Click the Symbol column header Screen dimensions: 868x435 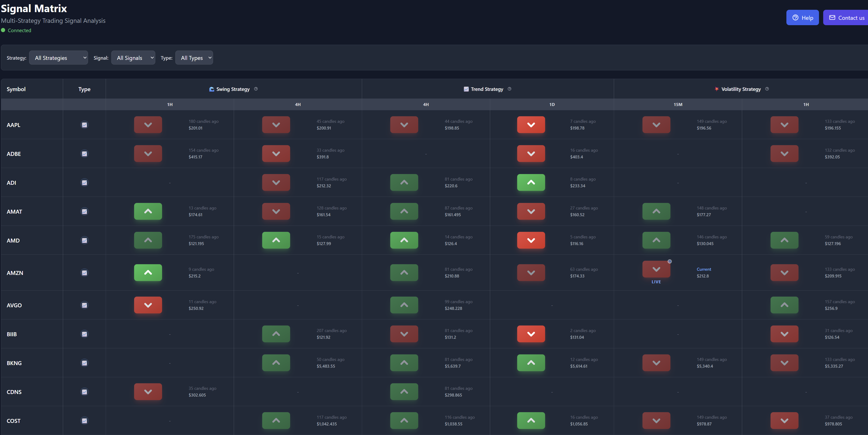tap(32, 89)
